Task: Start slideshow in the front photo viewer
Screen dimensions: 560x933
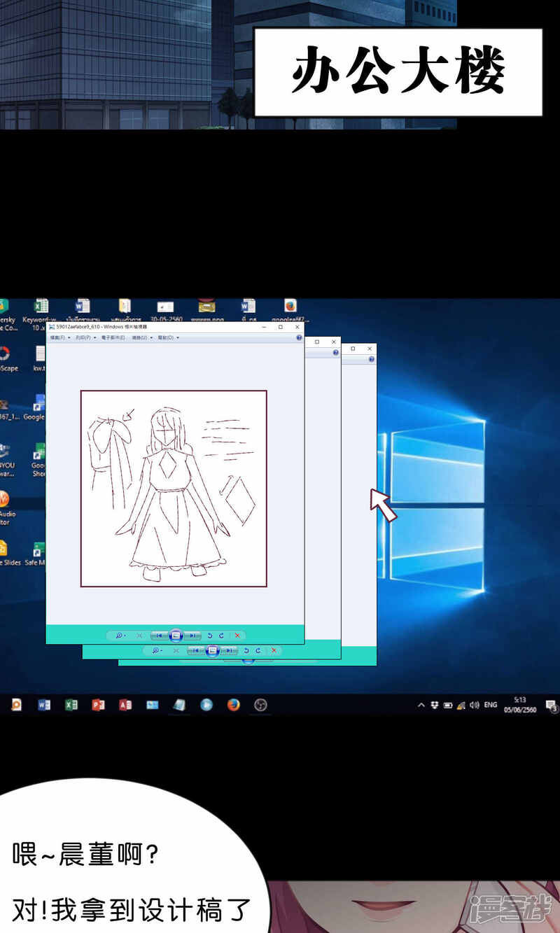Action: click(176, 636)
